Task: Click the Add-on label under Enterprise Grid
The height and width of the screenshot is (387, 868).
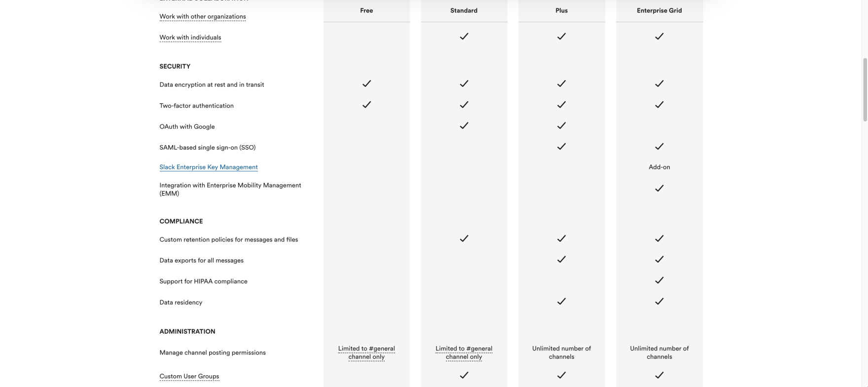Action: tap(659, 167)
